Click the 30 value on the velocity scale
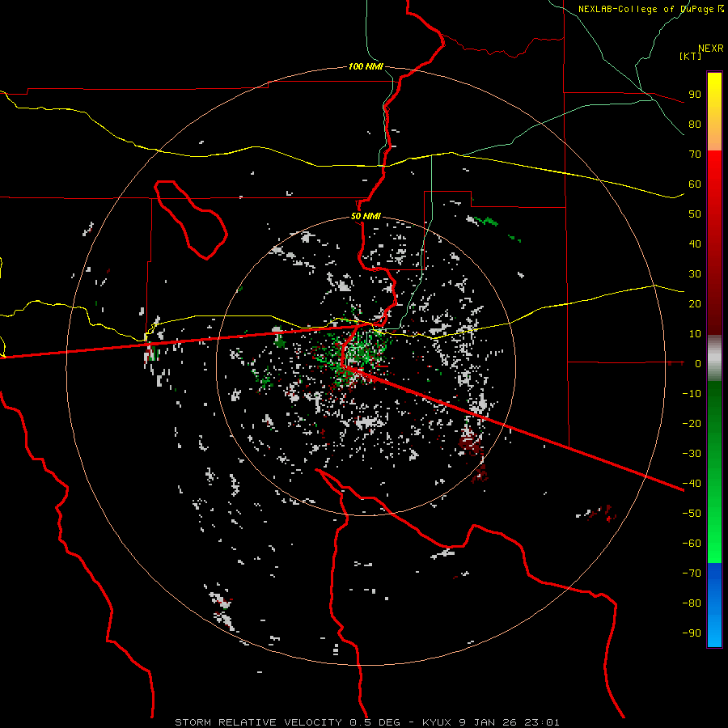 pyautogui.click(x=695, y=274)
